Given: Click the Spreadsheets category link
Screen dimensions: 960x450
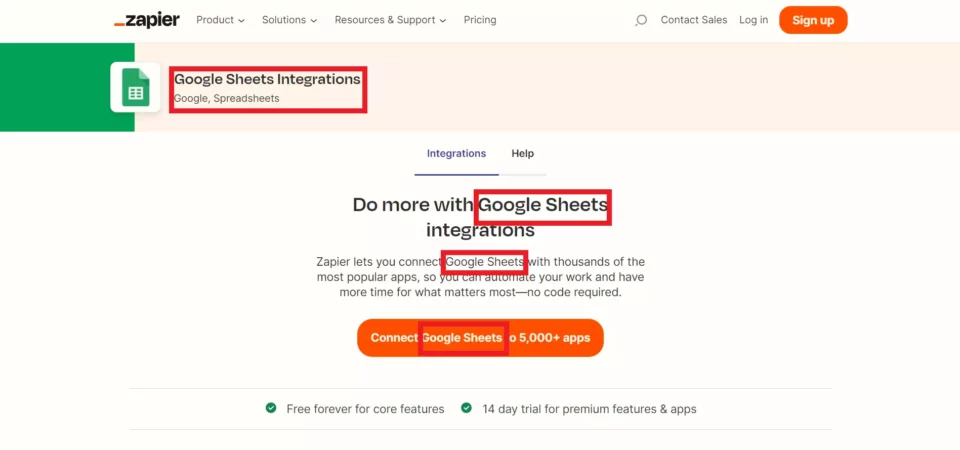Looking at the screenshot, I should click(x=246, y=99).
